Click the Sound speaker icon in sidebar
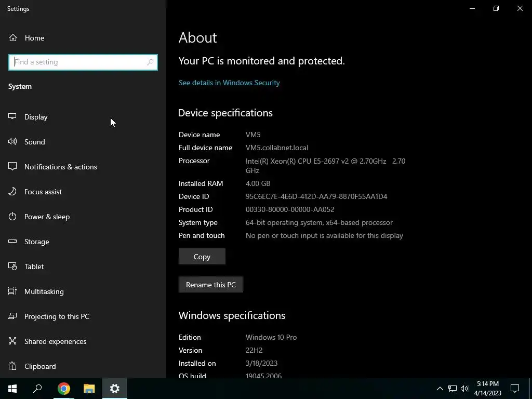The height and width of the screenshot is (399, 532). pos(12,141)
